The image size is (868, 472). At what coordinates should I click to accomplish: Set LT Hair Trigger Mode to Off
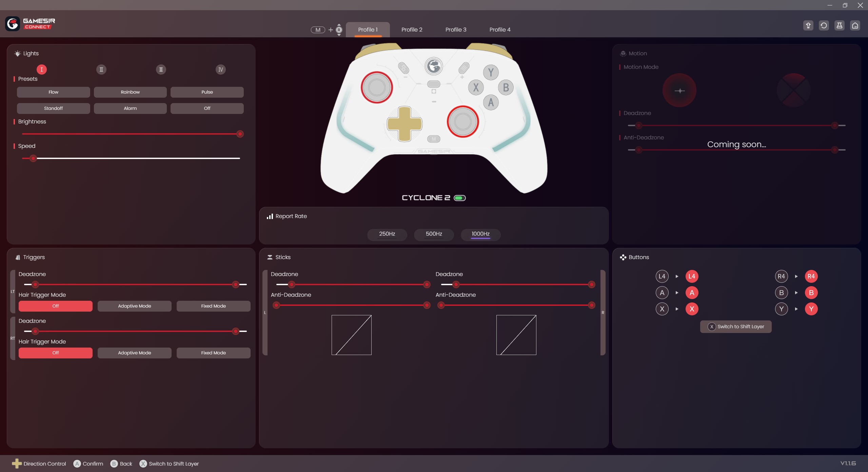point(56,306)
